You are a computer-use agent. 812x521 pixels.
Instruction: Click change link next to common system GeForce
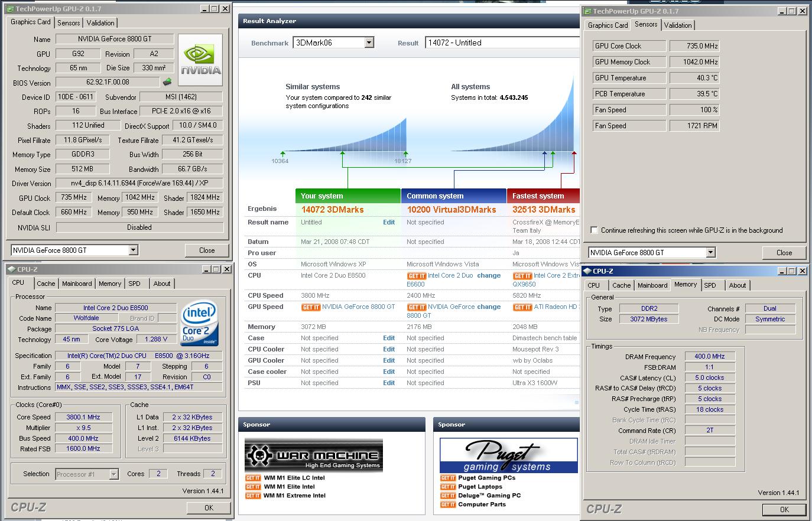pos(489,307)
